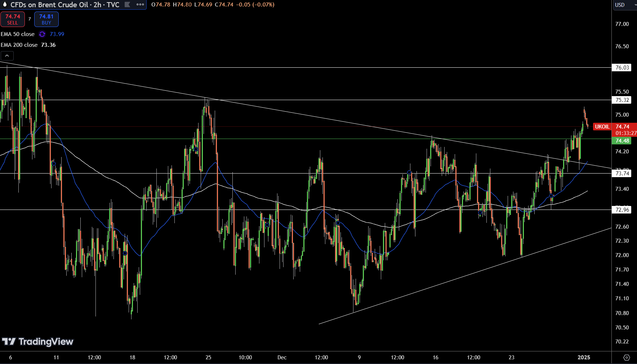The width and height of the screenshot is (637, 364).
Task: Click the 16 date label on time axis
Action: [435, 358]
